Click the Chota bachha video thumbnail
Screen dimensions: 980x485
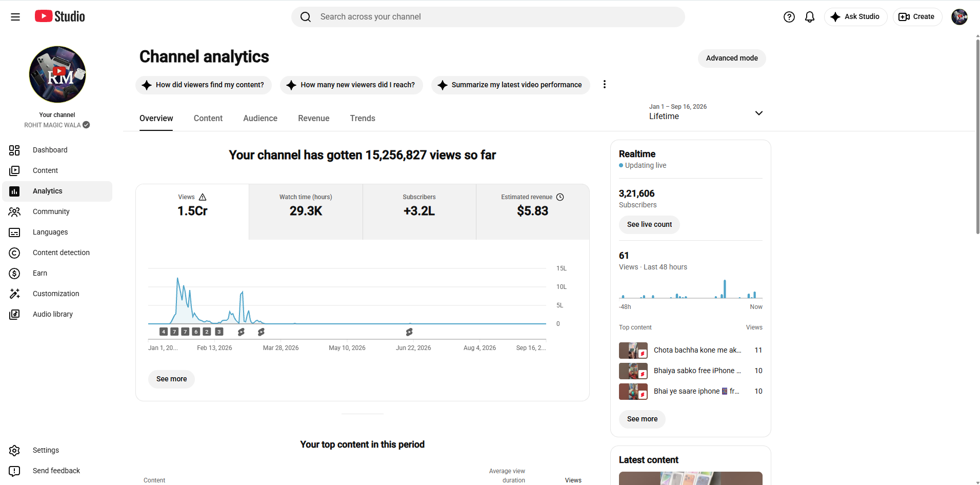(633, 351)
